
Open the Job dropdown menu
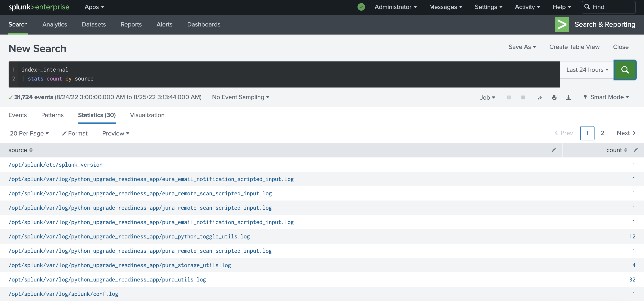487,97
